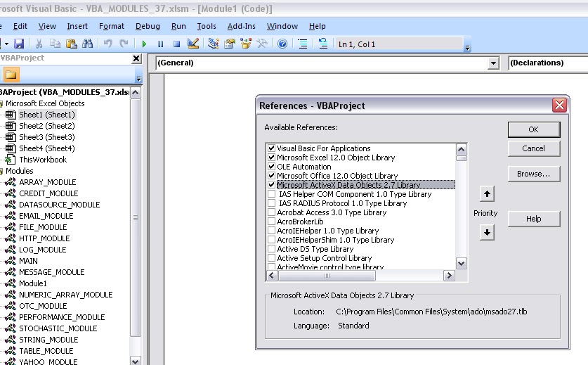Image resolution: width=588 pixels, height=365 pixels.
Task: Uncheck Visual Basic For Applications reference
Action: click(271, 148)
